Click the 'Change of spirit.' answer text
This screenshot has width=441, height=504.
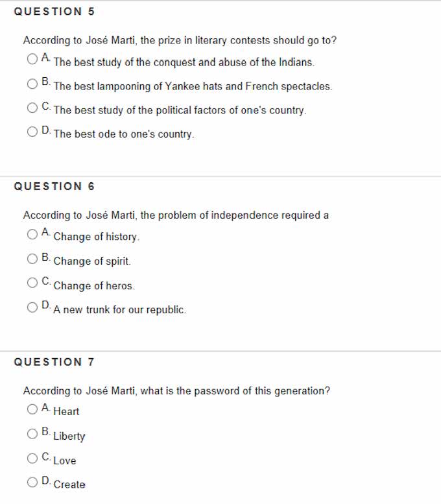(x=92, y=261)
